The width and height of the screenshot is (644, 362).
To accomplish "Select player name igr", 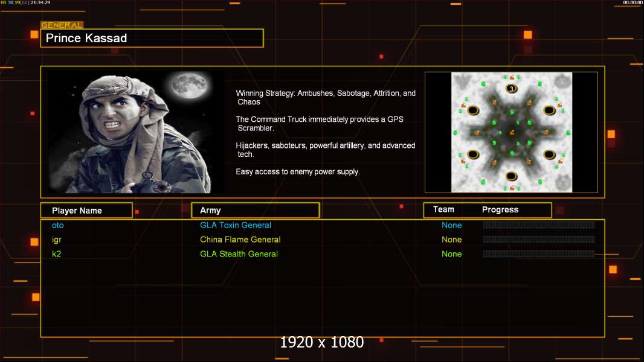I will click(x=57, y=240).
